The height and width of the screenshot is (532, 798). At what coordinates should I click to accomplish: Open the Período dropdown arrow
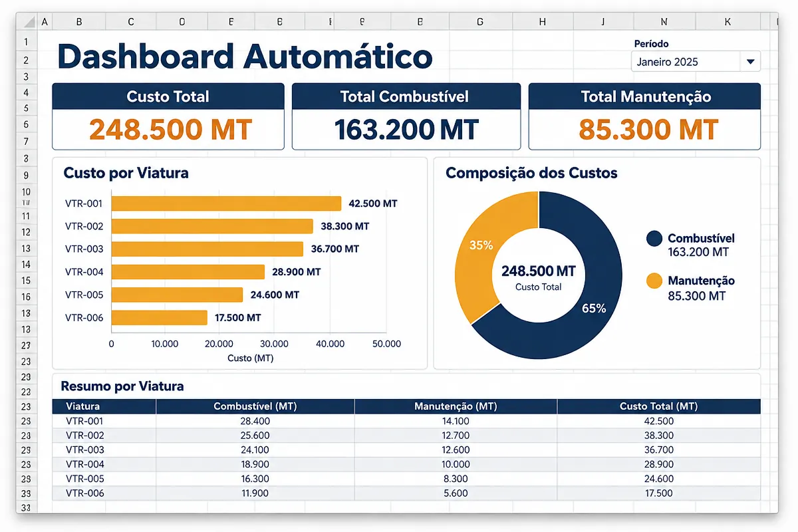(x=750, y=62)
